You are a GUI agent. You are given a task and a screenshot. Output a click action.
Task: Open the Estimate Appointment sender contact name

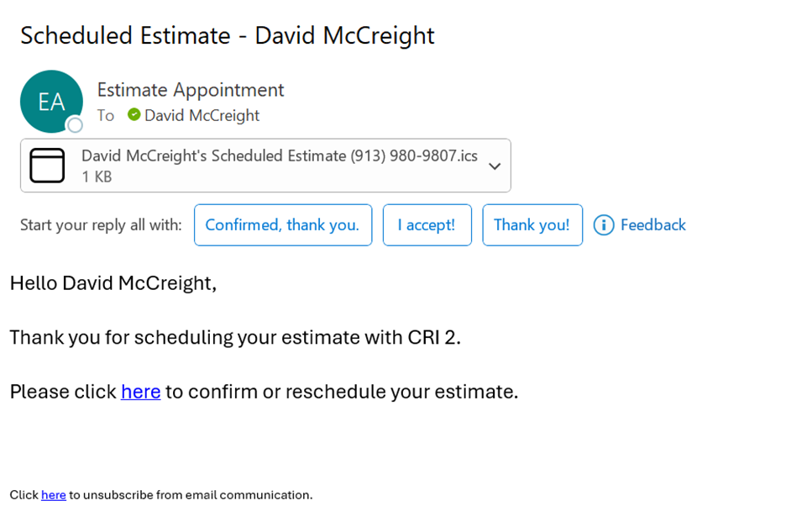(191, 90)
